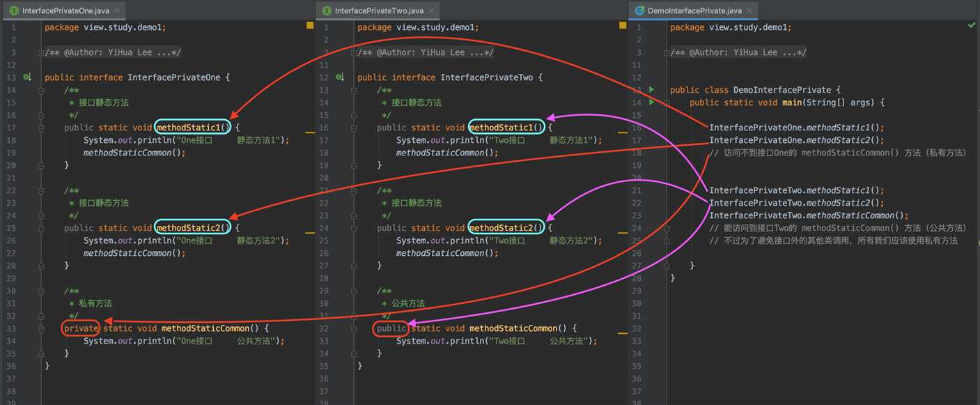The image size is (980, 405).
Task: Collapse methodStatic2 body in InterfacePrivateOne.java
Action: [41, 228]
